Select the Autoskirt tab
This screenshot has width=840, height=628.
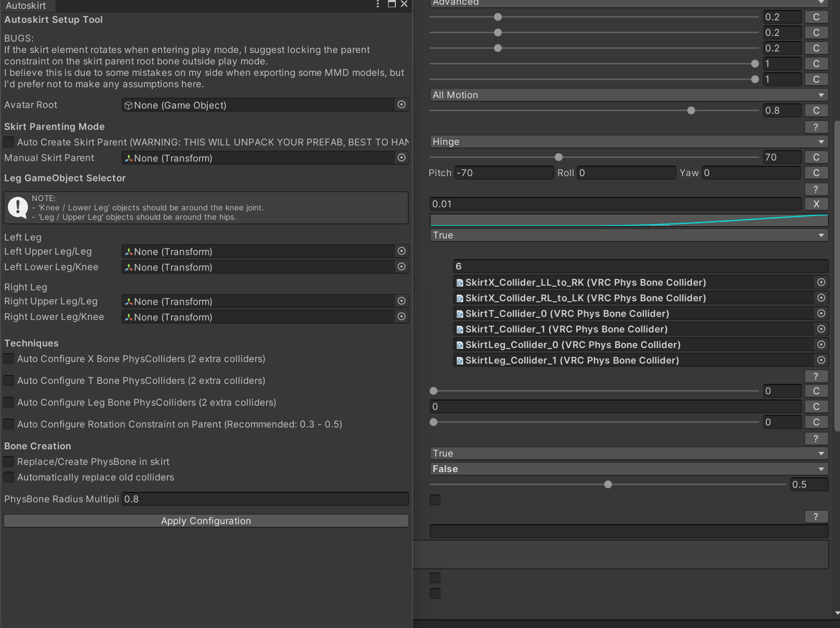click(x=26, y=5)
